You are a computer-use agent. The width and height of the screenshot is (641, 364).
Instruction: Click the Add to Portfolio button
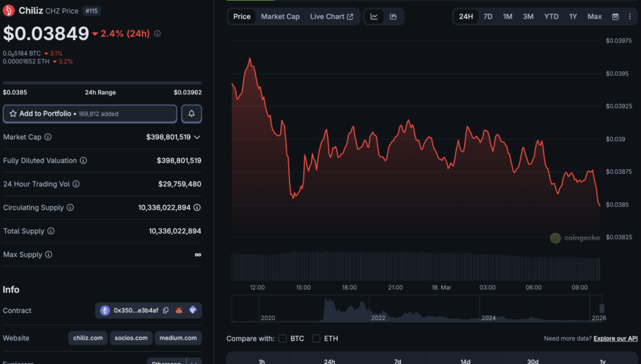(90, 114)
